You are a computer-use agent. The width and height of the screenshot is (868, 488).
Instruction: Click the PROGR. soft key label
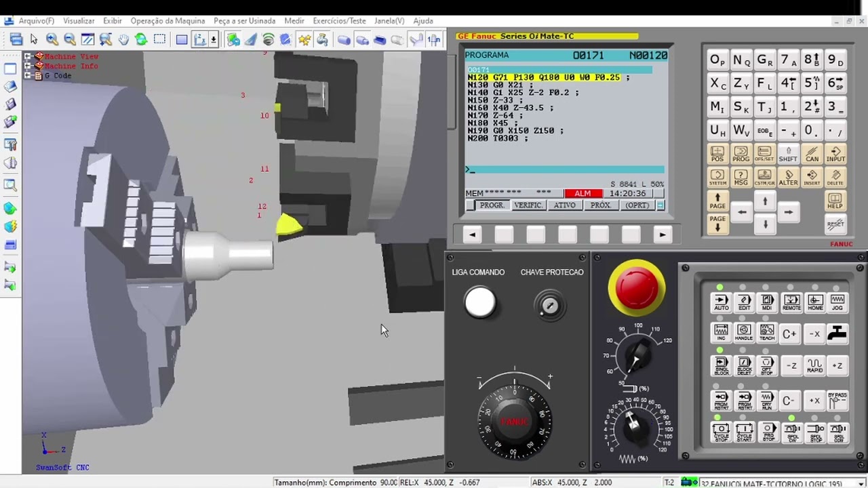[492, 205]
